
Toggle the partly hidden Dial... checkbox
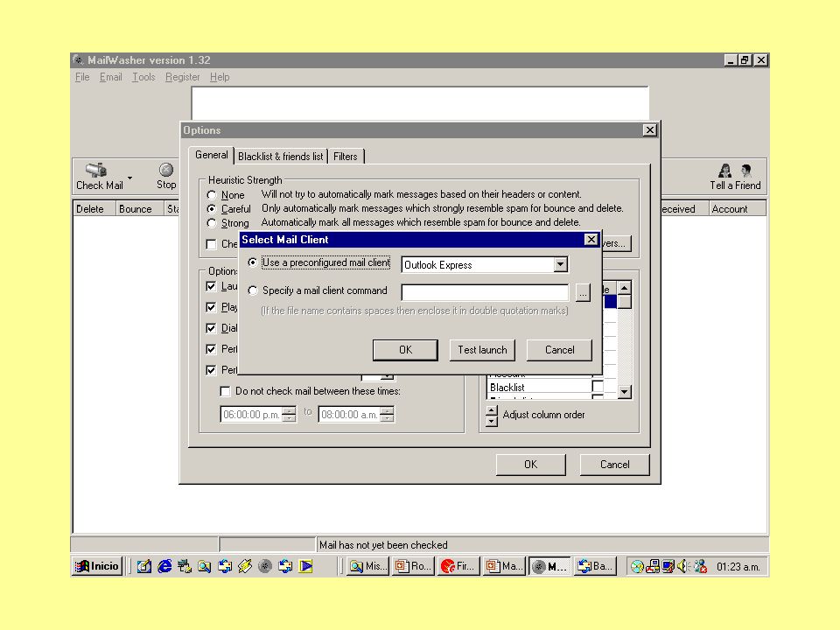pos(211,328)
